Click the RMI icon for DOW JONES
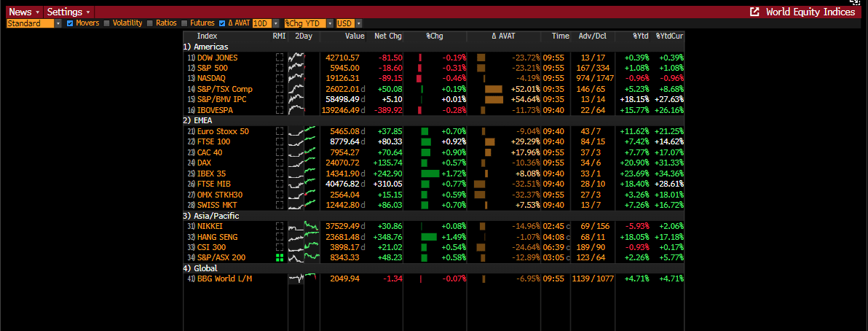Viewport: 868px width, 331px height. coord(280,57)
